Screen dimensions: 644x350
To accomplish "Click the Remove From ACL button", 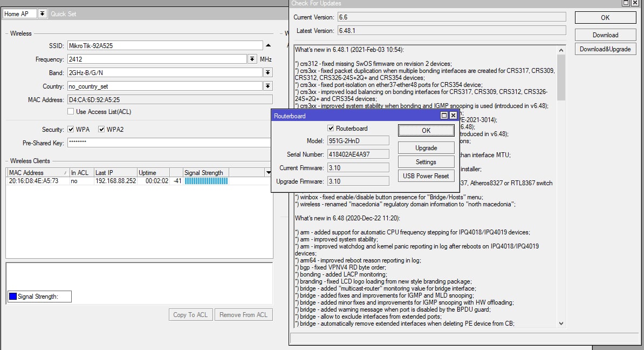I will [x=244, y=315].
